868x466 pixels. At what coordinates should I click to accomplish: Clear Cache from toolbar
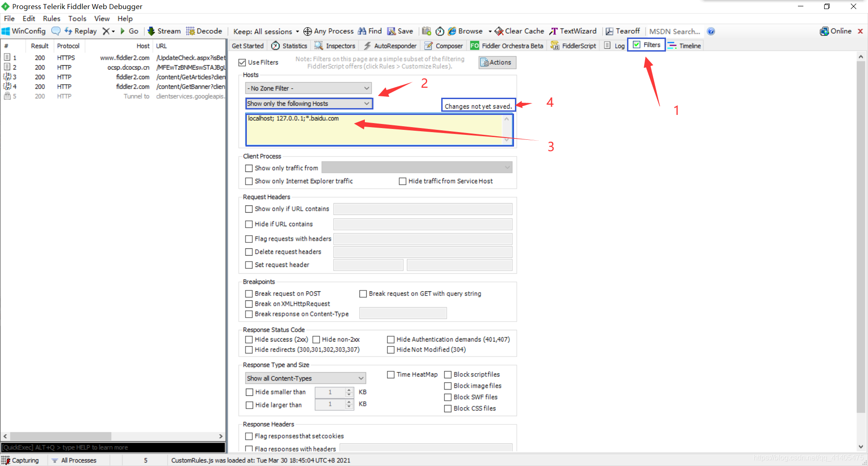(519, 31)
